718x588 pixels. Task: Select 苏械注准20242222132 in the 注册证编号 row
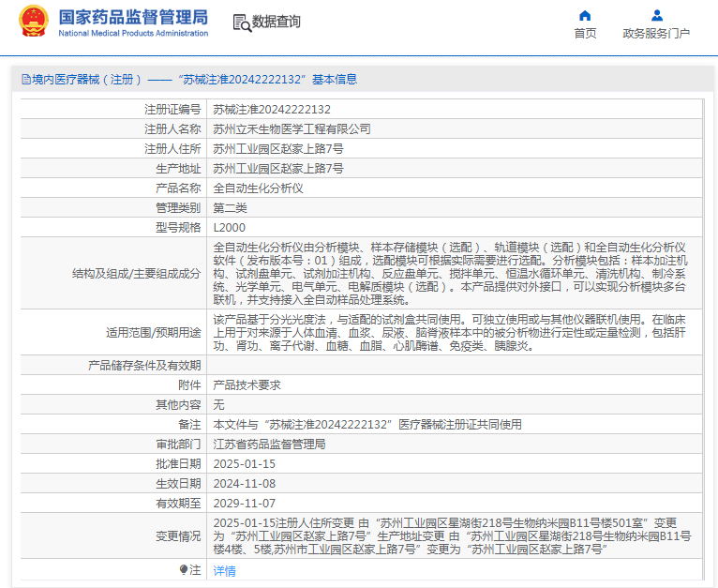pyautogui.click(x=272, y=110)
